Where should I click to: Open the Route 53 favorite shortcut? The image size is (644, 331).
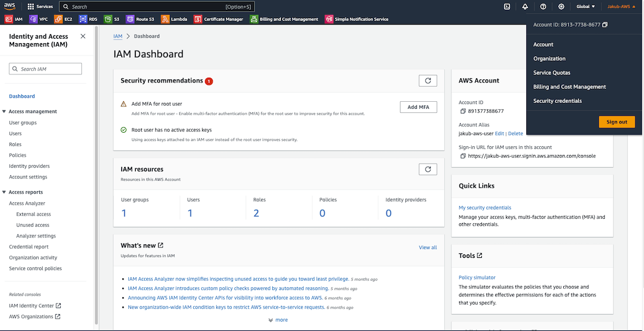point(141,19)
